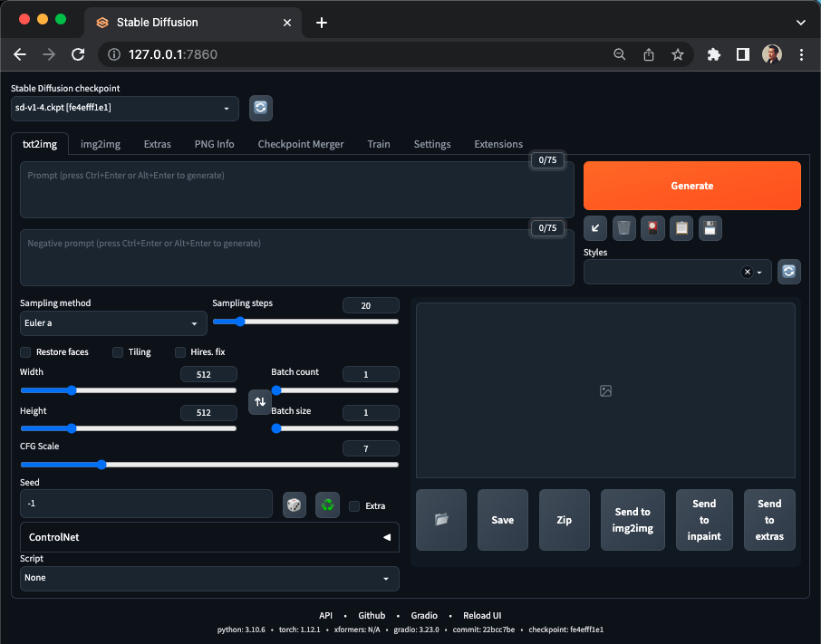Refresh the Stable Diffusion checkpoint list
821x644 pixels.
click(261, 108)
